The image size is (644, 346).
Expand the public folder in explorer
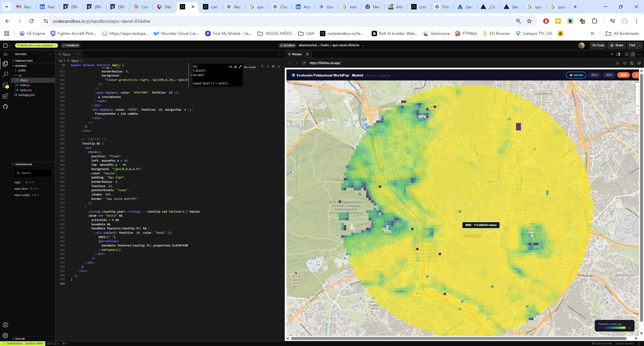tap(22, 70)
